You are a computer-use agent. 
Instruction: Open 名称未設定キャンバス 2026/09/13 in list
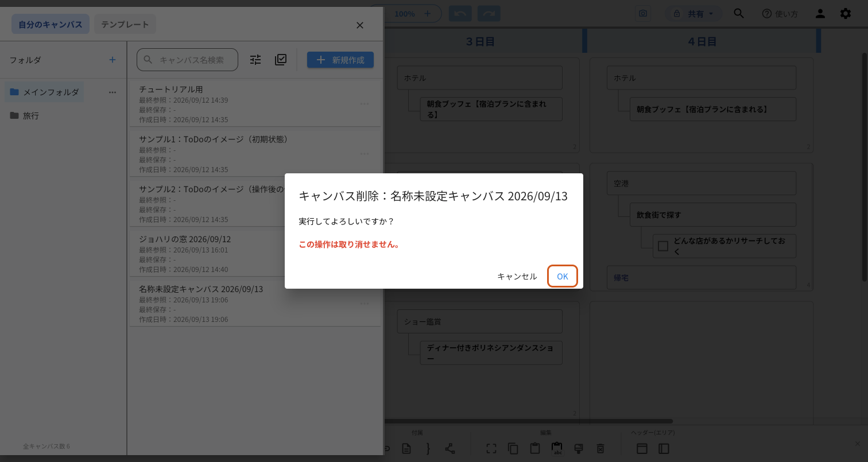[x=255, y=304]
